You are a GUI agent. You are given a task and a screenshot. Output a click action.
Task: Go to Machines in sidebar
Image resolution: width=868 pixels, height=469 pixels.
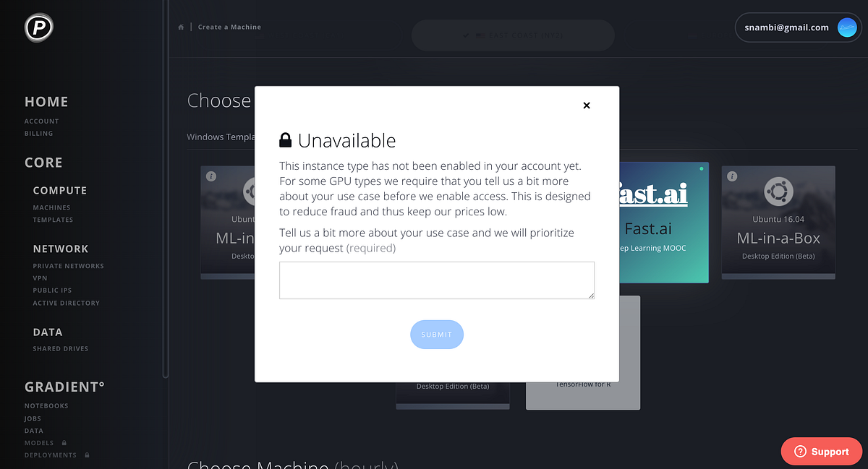[x=51, y=207]
